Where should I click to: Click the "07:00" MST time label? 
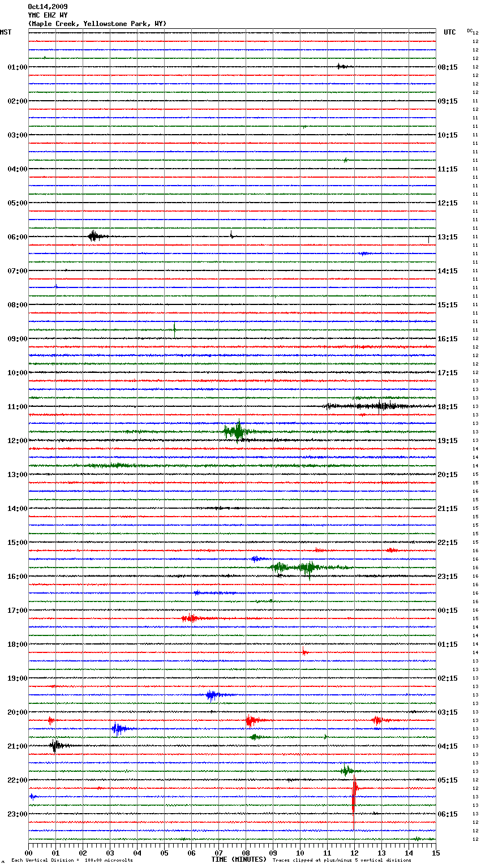[18, 271]
